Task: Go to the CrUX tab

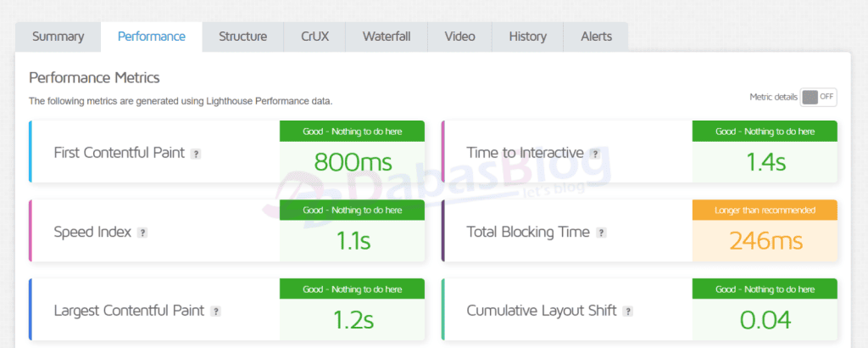Action: (x=315, y=37)
